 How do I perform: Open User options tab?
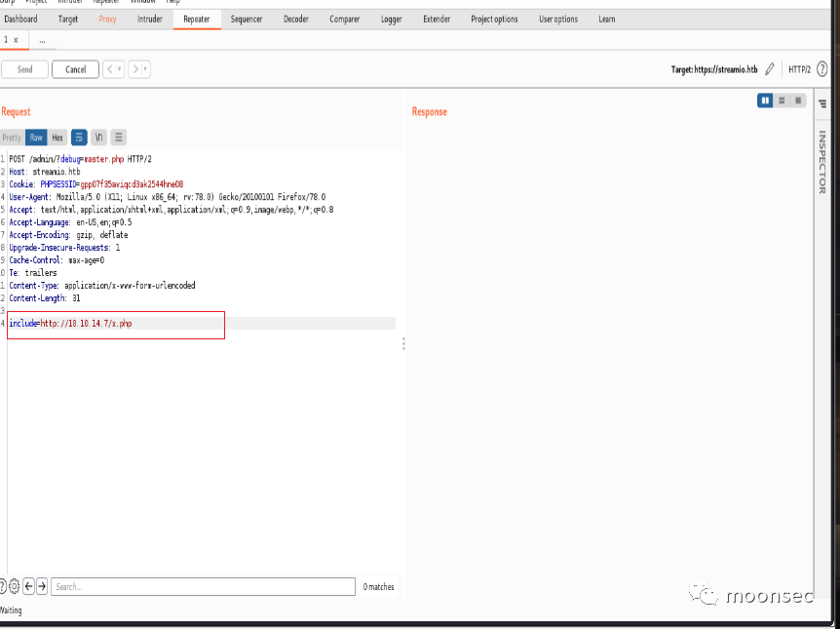click(x=558, y=19)
